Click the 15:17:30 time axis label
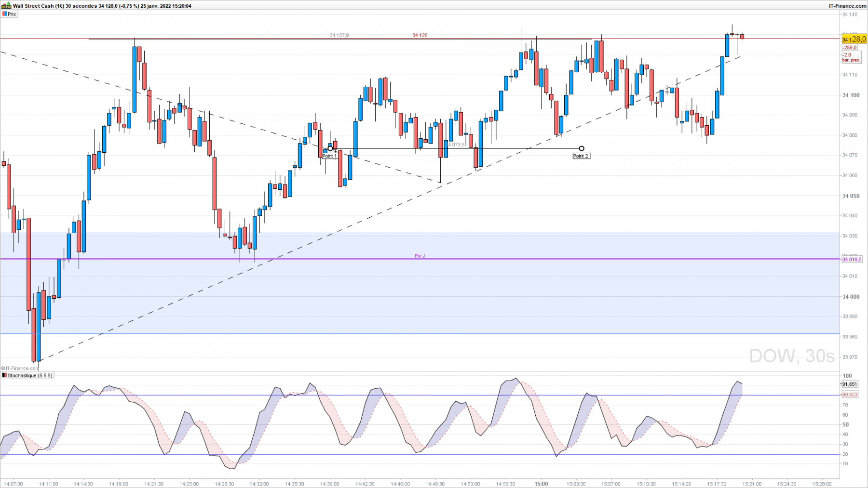Screen dimensions: 868x488 tap(717, 484)
